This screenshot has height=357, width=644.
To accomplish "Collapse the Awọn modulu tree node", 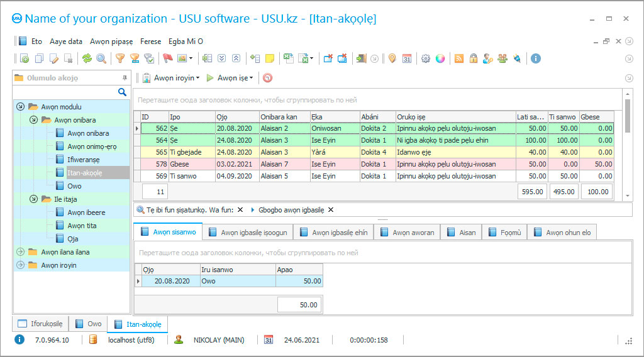I will click(x=20, y=107).
